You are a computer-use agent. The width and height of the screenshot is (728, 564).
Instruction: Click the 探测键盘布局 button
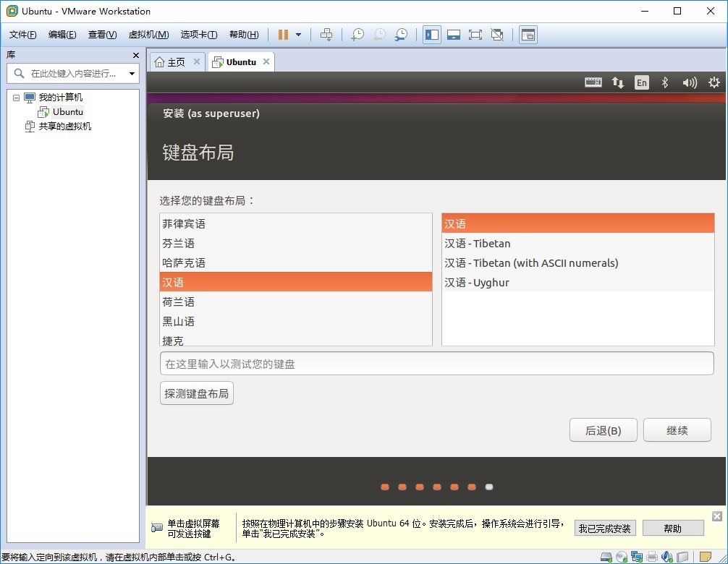coord(196,393)
